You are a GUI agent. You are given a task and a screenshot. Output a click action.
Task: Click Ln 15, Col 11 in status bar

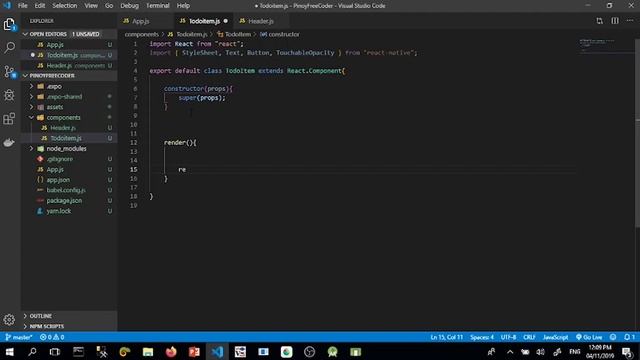tap(447, 337)
